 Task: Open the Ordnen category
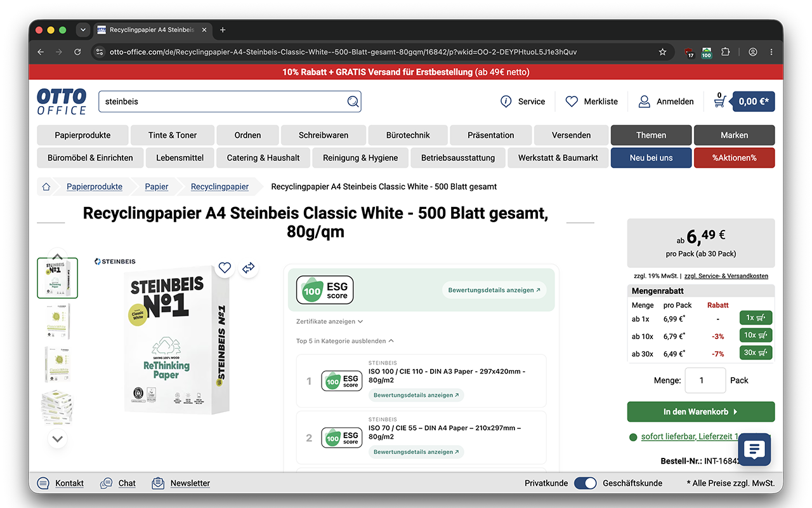[247, 135]
